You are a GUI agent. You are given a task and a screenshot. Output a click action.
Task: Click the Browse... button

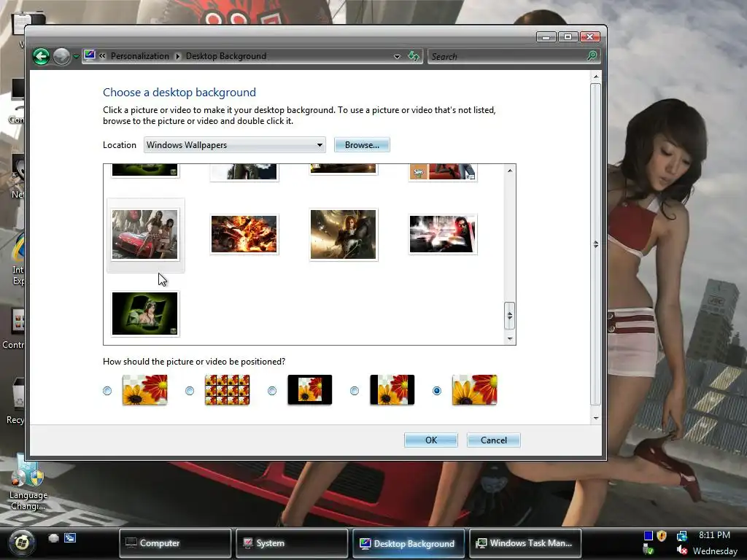click(362, 145)
